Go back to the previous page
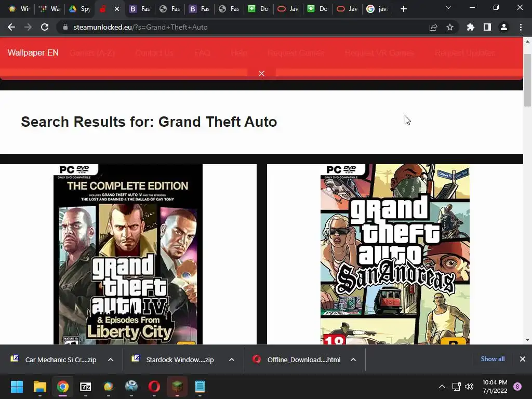Viewport: 532px width, 399px height. pyautogui.click(x=11, y=27)
